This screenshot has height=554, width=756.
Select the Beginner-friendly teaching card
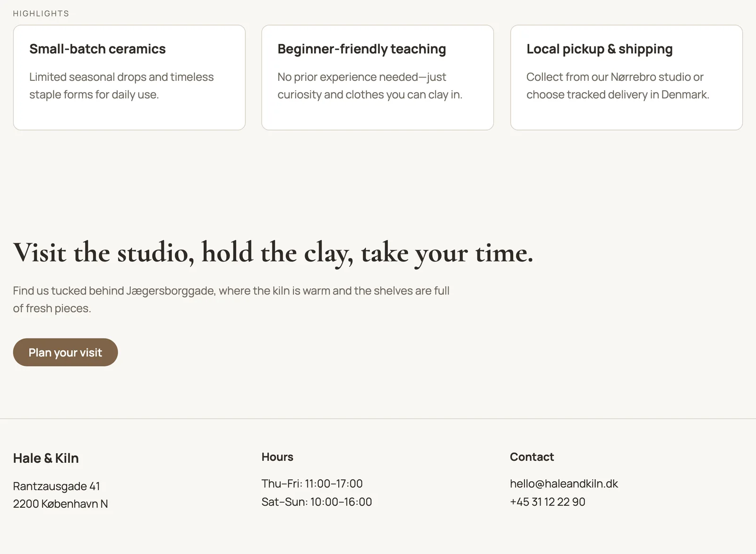(x=378, y=78)
